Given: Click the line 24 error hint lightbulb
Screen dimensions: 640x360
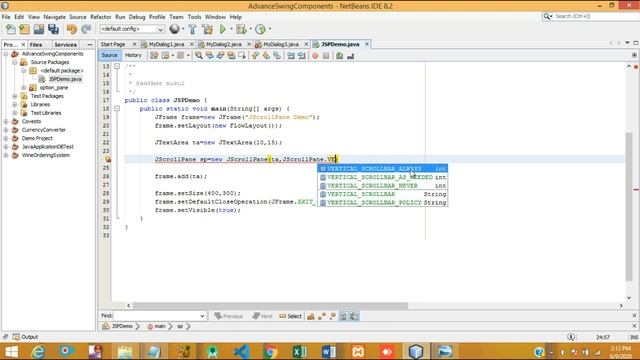Looking at the screenshot, I should point(108,159).
